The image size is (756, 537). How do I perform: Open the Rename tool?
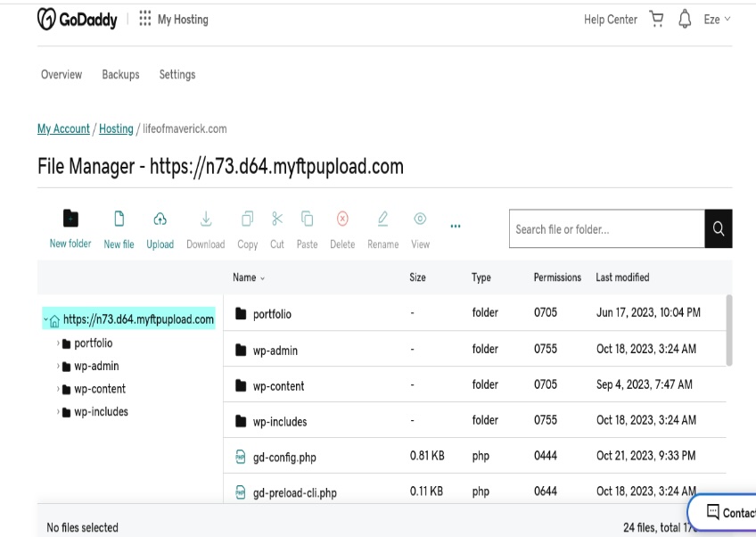click(x=382, y=217)
